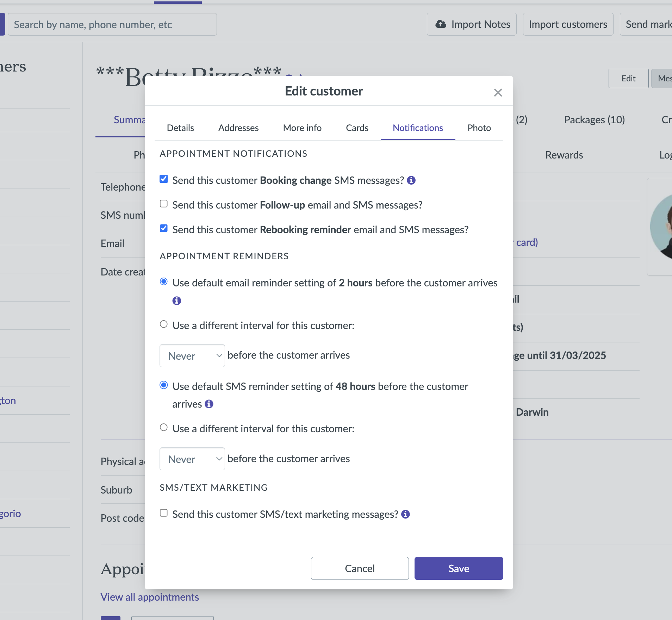The image size is (672, 620).
Task: Click the customer search field
Action: [112, 24]
